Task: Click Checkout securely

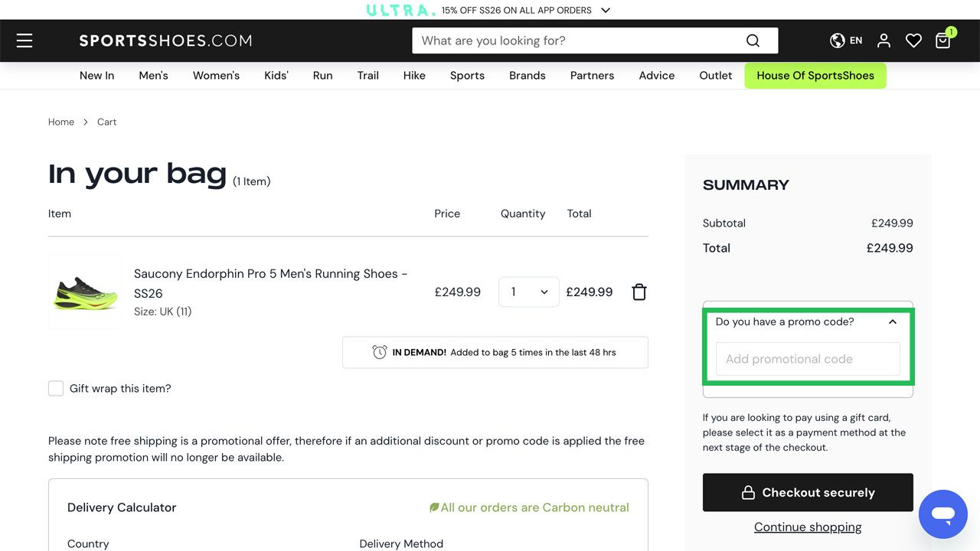Action: tap(808, 492)
